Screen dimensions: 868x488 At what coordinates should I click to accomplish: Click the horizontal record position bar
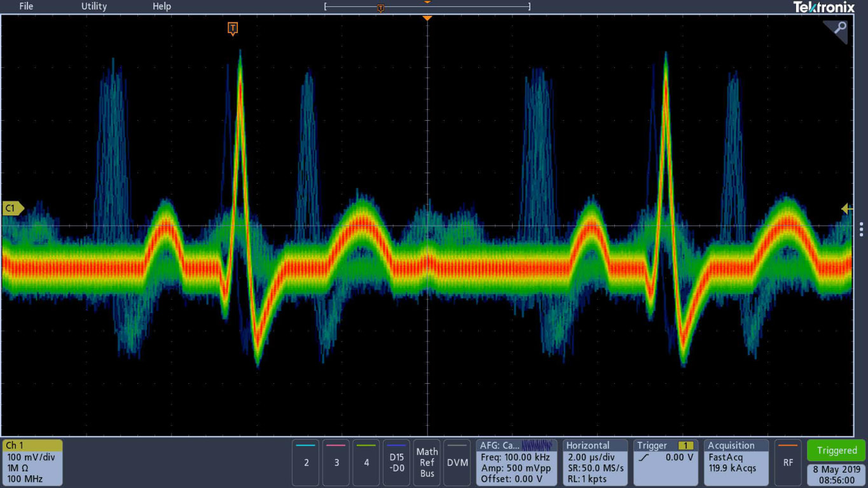point(427,7)
